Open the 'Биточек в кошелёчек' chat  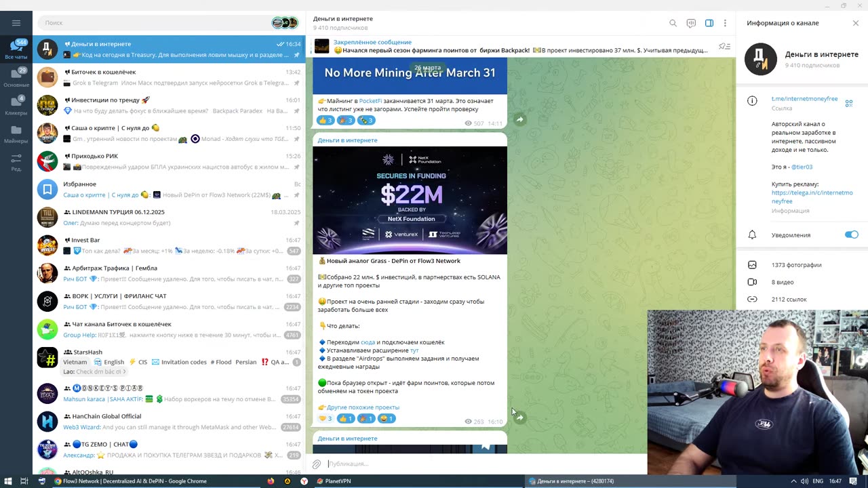(x=169, y=77)
